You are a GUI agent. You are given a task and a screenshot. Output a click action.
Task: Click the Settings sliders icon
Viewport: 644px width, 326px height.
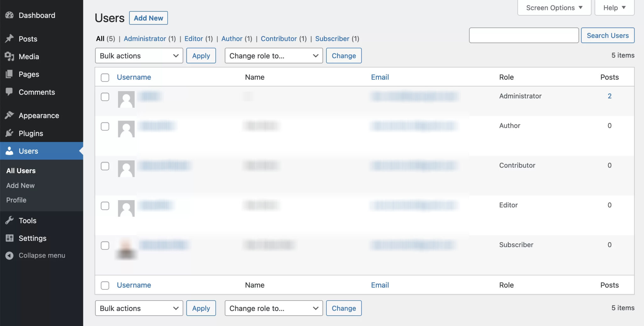tap(9, 238)
